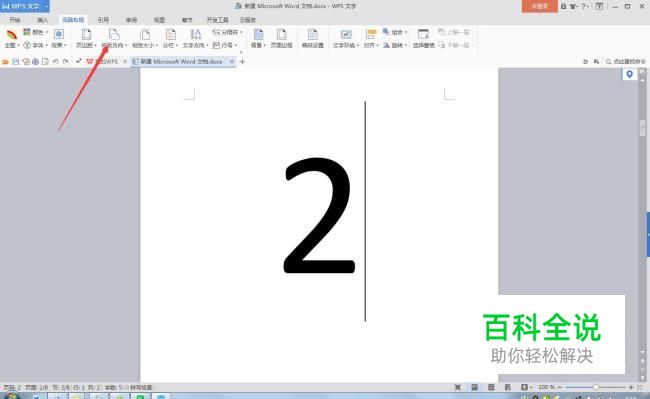Switch to the 开始 (Home) tab
Viewport: 650px width, 399px height.
[15, 20]
